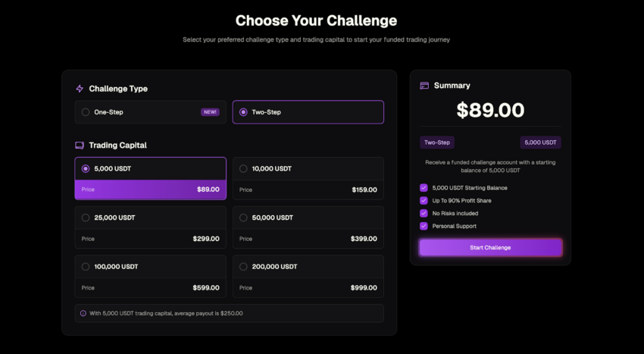Image resolution: width=644 pixels, height=354 pixels.
Task: Toggle the Personal Support checkbox
Action: pos(424,226)
